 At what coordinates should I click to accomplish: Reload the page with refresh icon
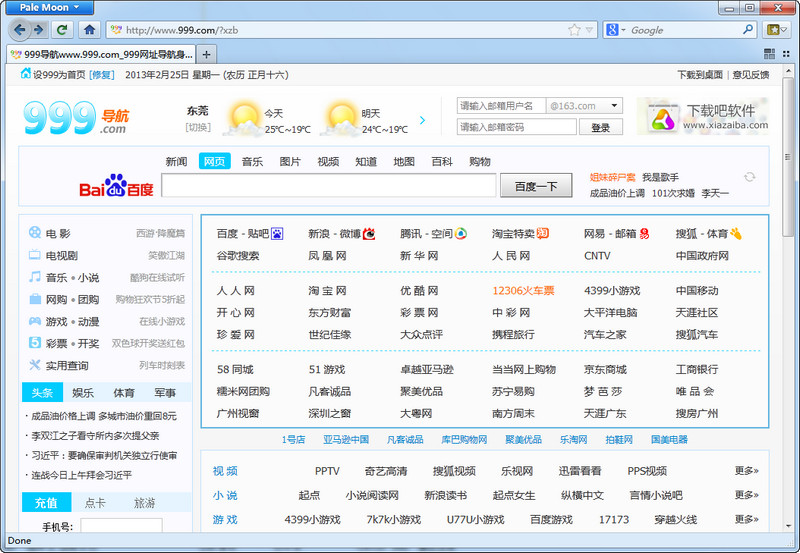pos(62,30)
